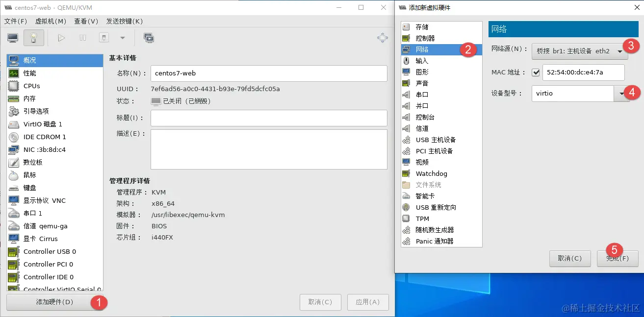Open the snapshots manager toolbar icon
Viewport: 644px width, 317px height.
[149, 38]
